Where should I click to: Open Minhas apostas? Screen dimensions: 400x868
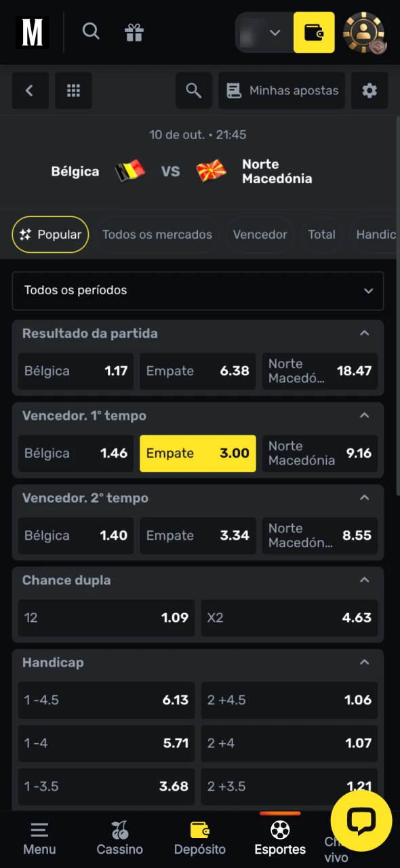[281, 90]
